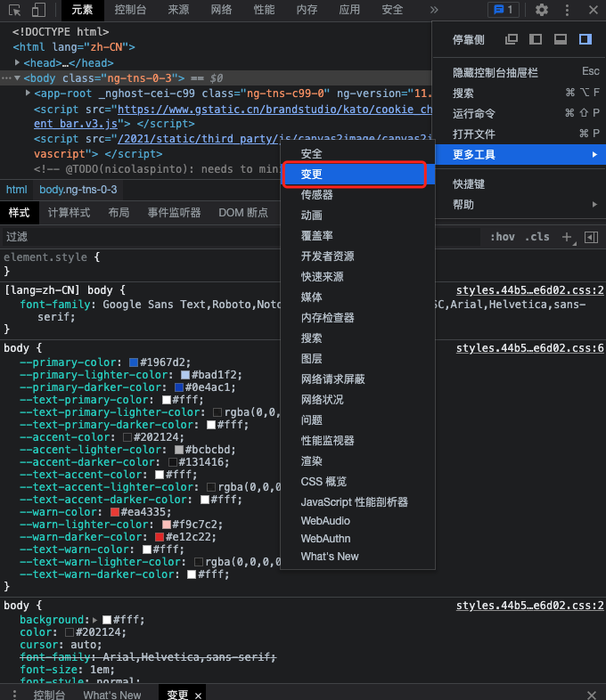
Task: Toggle computed styles sidebar pane icon
Action: (591, 238)
